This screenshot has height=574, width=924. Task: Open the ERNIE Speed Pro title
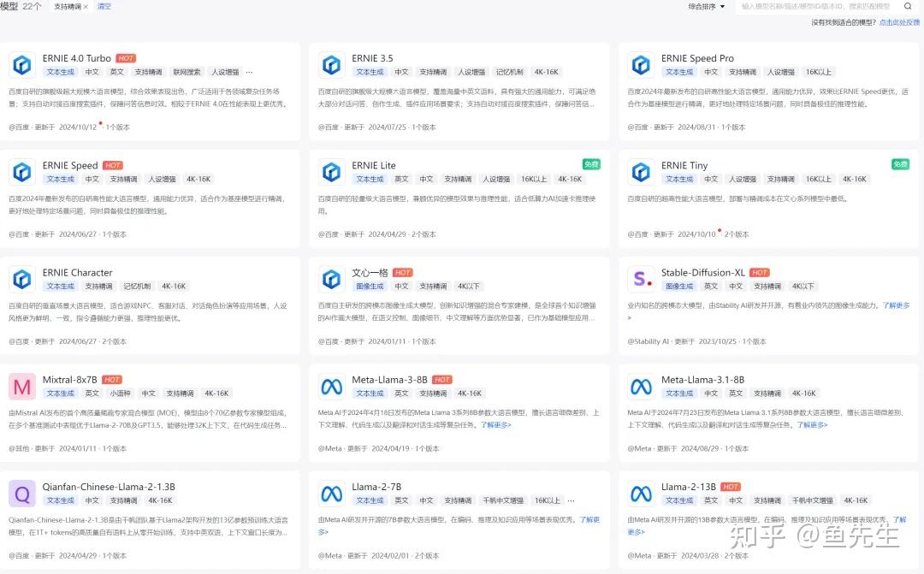pyautogui.click(x=698, y=58)
